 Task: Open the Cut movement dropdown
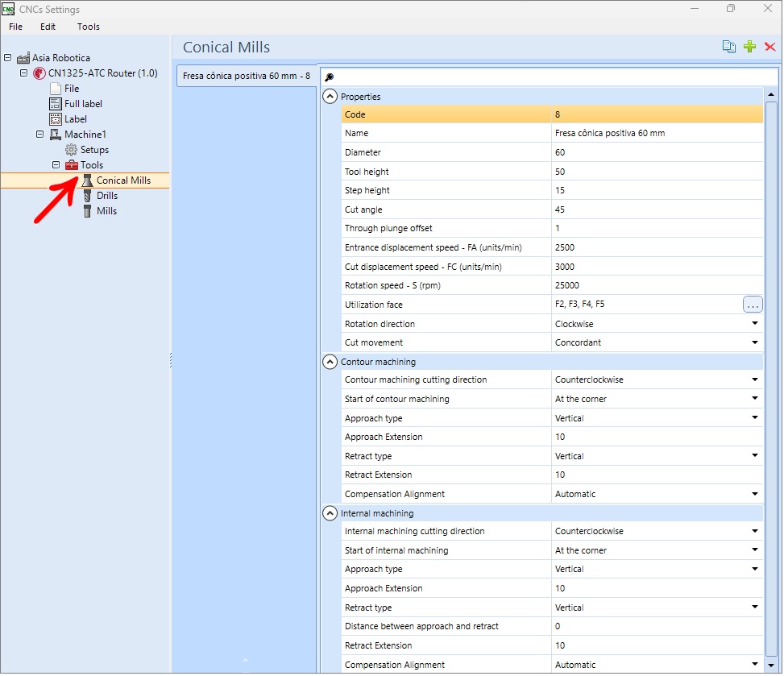754,342
